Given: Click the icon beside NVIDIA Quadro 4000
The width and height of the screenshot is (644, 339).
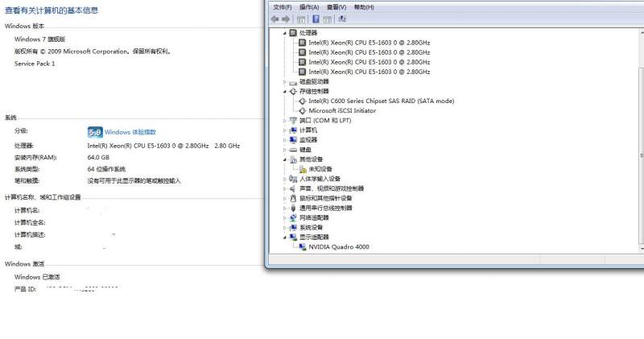Looking at the screenshot, I should tap(303, 247).
